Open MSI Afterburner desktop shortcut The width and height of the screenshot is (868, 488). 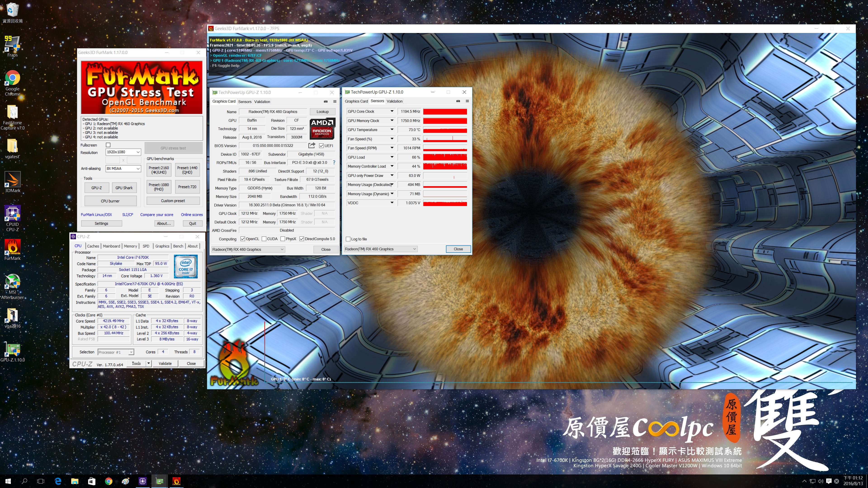click(12, 286)
